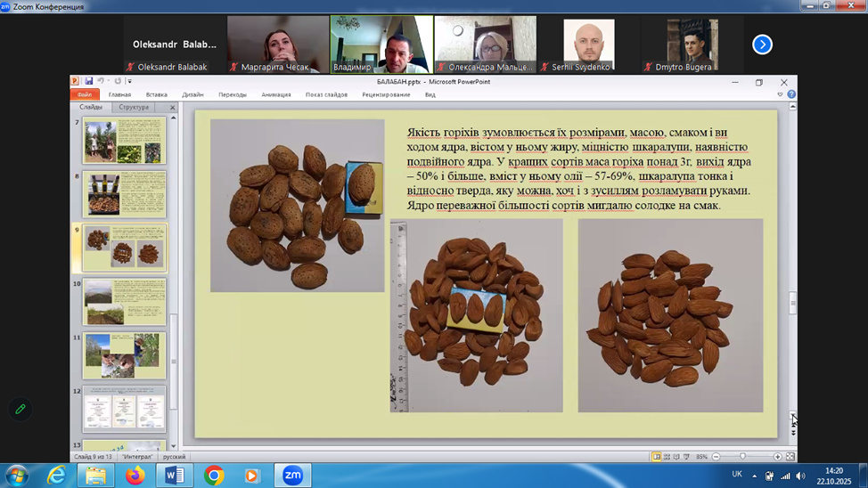Switch to the Структура pane tab
This screenshot has width=868, height=488.
pos(134,107)
